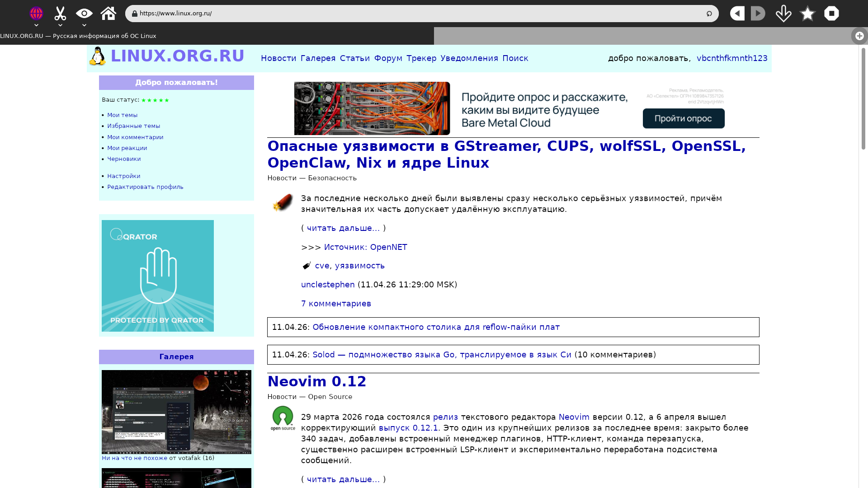Click the home page icon

[108, 13]
